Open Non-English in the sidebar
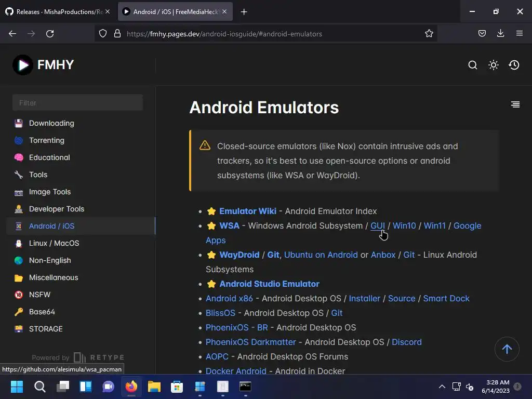Image resolution: width=532 pixels, height=399 pixels. [50, 260]
